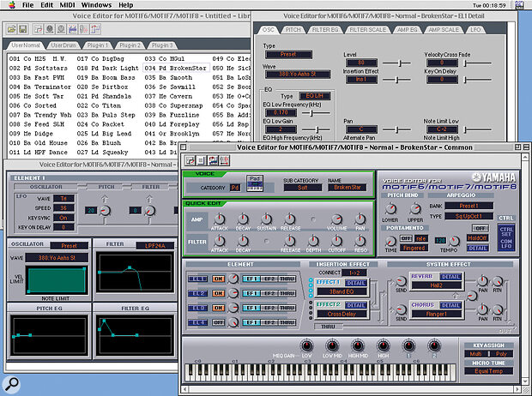Screen dimensions: 532x396
Task: Open the voice Category Pd selector
Action: [x=235, y=188]
